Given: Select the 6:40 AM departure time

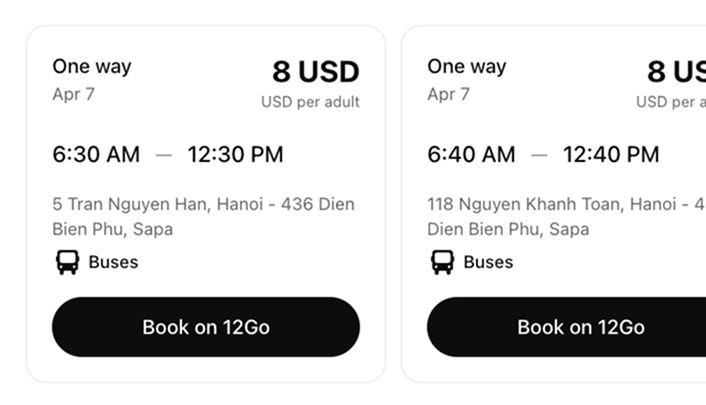Looking at the screenshot, I should point(471,155).
